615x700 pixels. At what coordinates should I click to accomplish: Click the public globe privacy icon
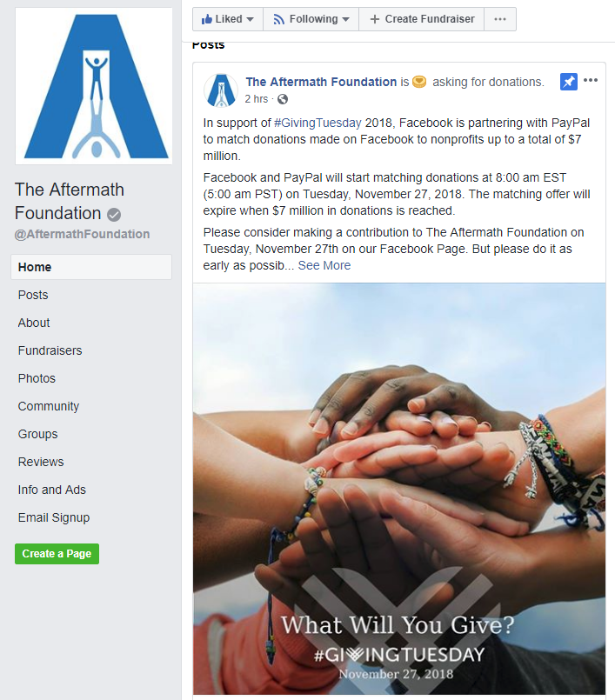tap(282, 99)
